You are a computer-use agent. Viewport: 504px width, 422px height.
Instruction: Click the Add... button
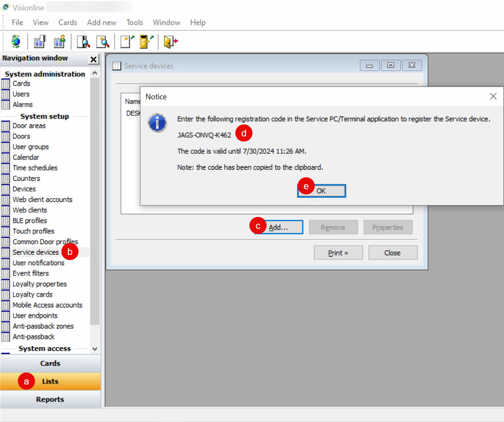(x=278, y=228)
